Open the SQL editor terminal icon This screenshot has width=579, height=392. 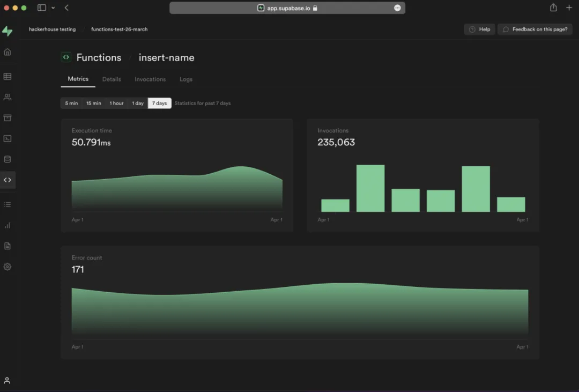(x=8, y=138)
